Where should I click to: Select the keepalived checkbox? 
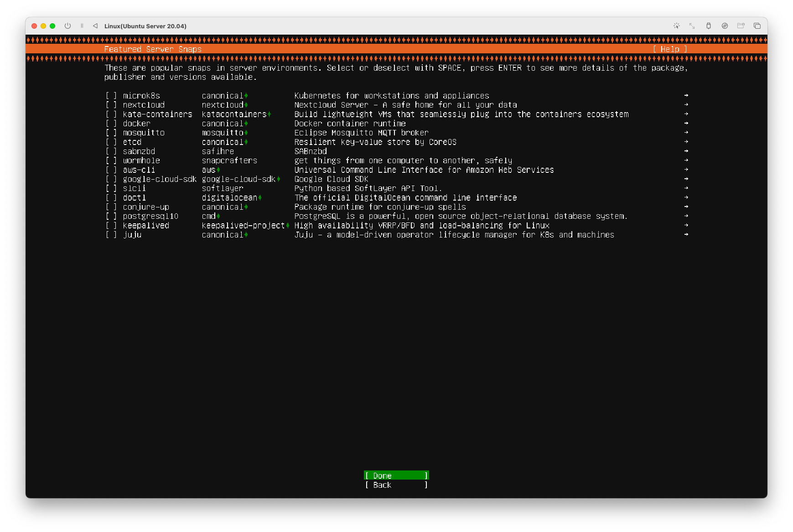coord(111,226)
